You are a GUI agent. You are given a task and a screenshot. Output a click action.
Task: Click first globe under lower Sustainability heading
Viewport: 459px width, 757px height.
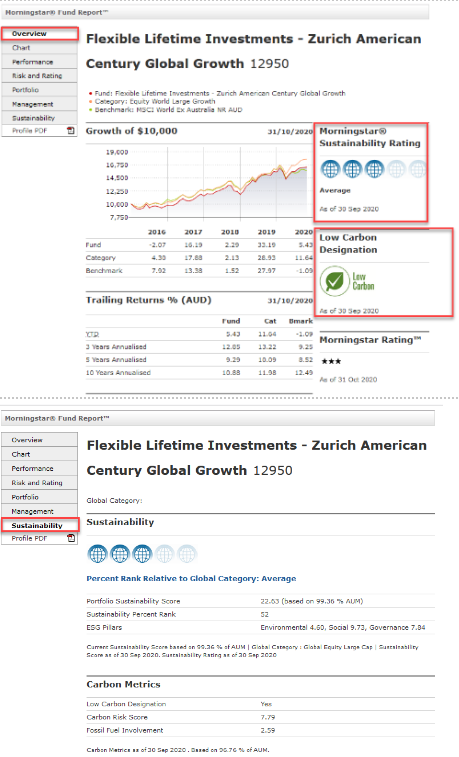(x=97, y=554)
